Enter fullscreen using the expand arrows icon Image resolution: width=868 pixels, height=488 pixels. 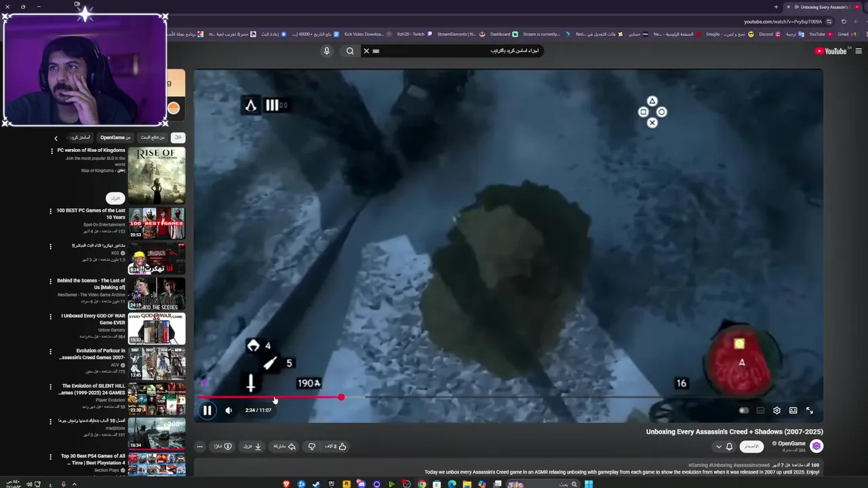tap(810, 410)
